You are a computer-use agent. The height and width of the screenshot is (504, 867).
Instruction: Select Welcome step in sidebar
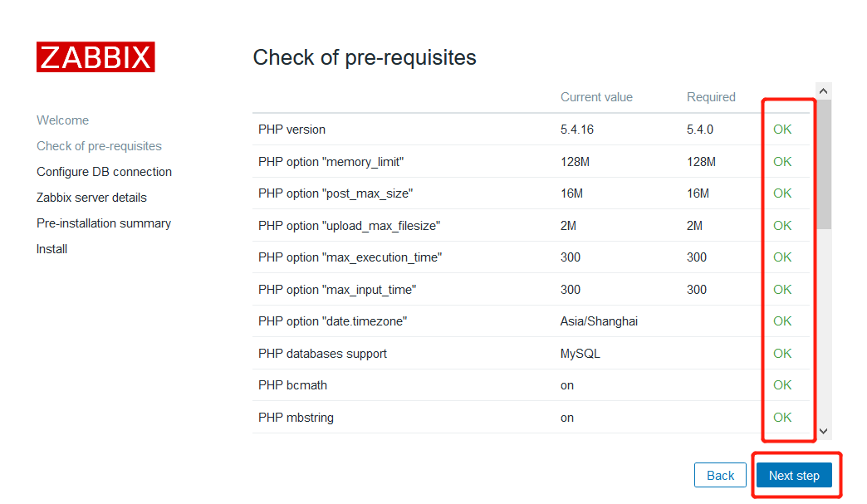[62, 120]
